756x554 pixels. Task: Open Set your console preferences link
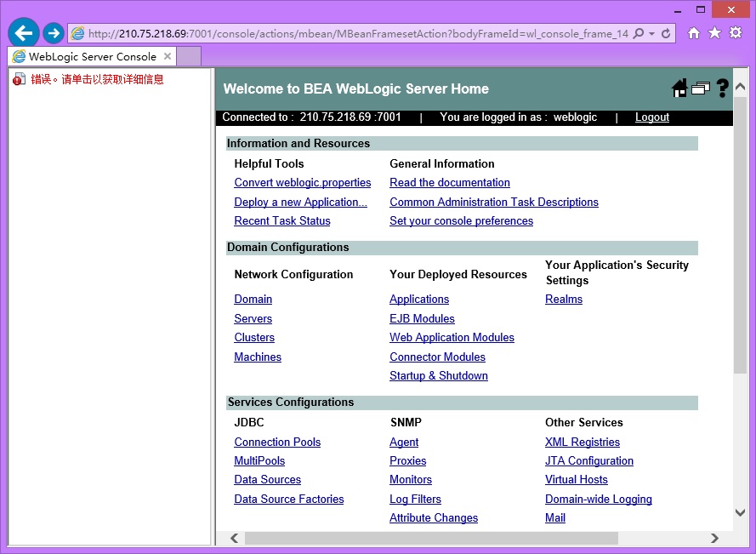[x=462, y=221]
